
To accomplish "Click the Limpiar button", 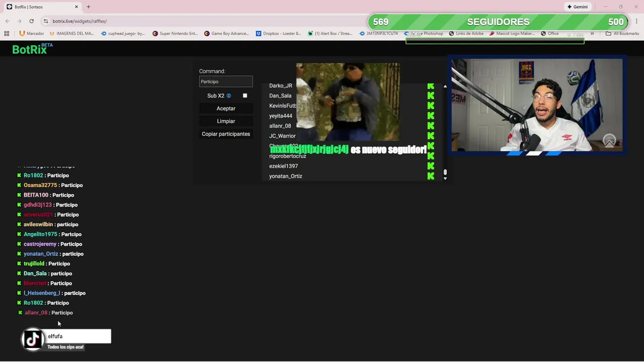I will [226, 121].
